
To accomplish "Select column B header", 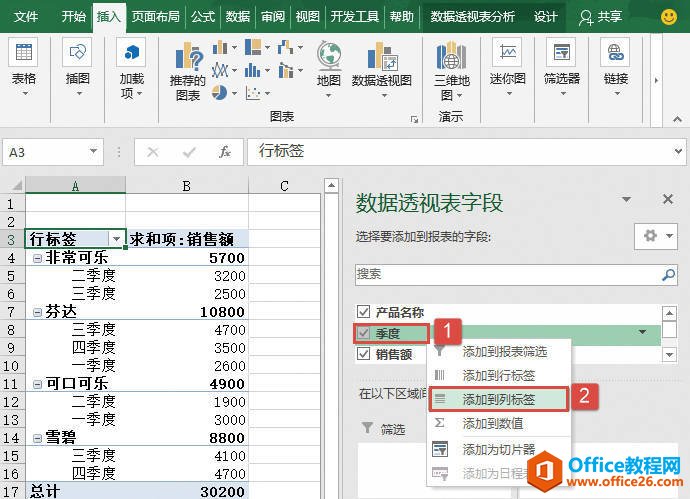I will (x=187, y=186).
